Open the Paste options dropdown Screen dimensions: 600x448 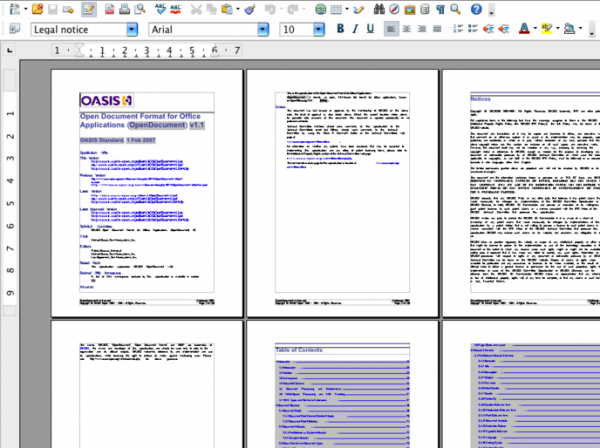(x=238, y=9)
